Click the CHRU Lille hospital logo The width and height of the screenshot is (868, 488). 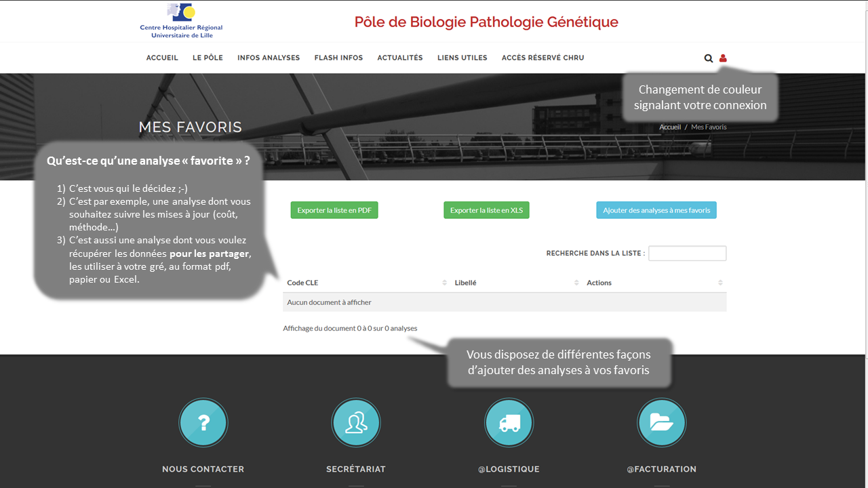click(181, 21)
